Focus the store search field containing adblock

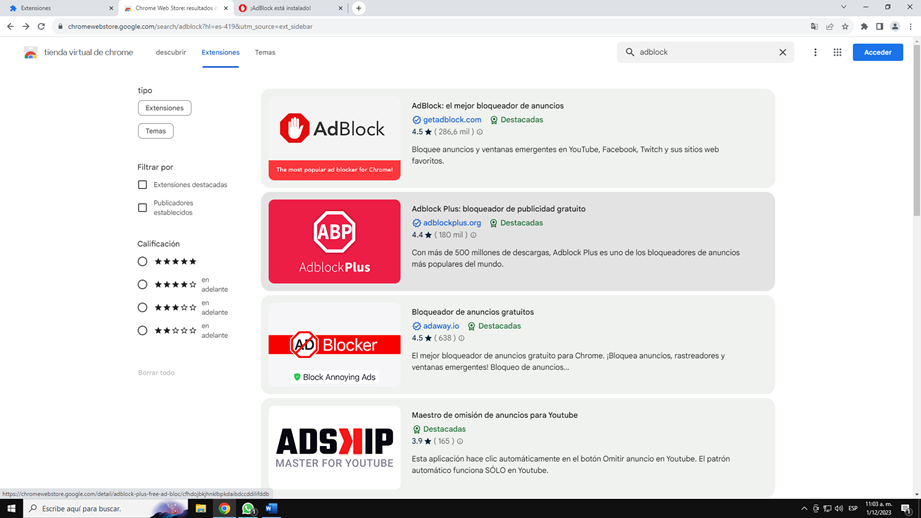click(705, 52)
